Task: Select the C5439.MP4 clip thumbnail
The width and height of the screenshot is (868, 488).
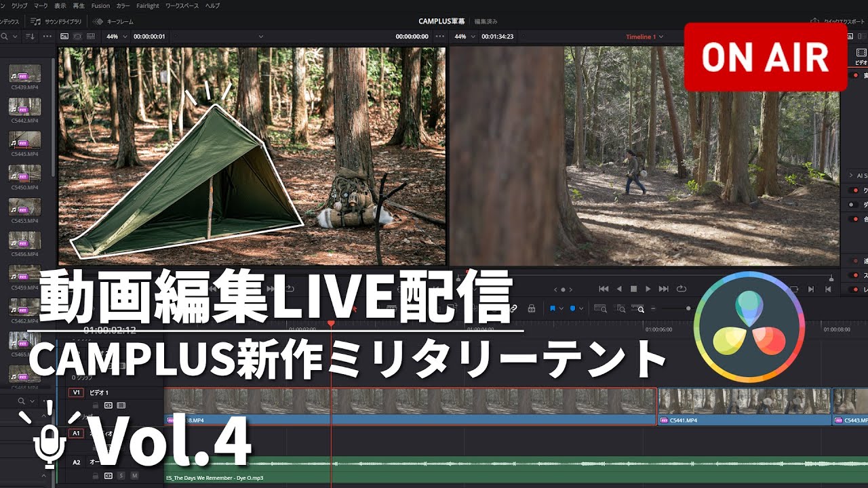Action: tap(24, 73)
